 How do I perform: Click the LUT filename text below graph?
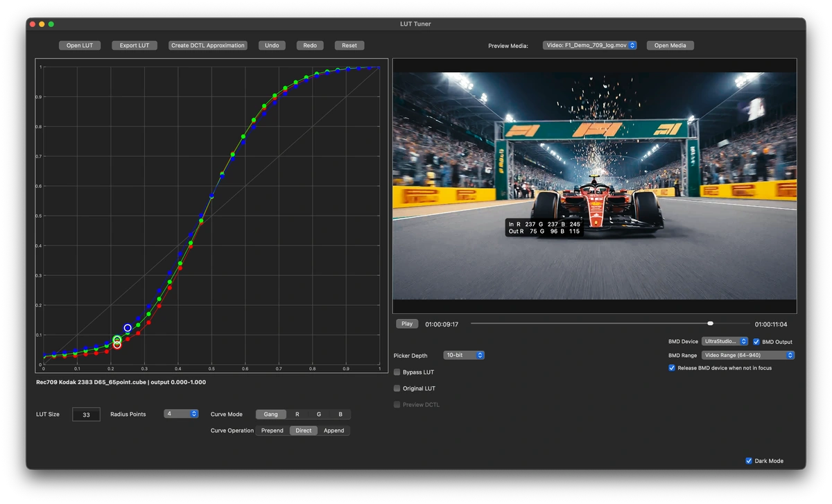pyautogui.click(x=121, y=382)
